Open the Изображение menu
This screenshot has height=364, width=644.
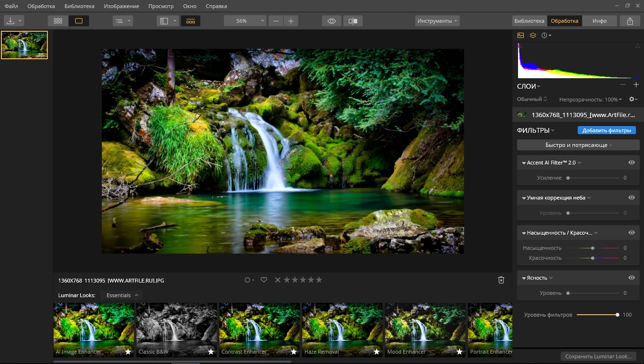tap(121, 6)
